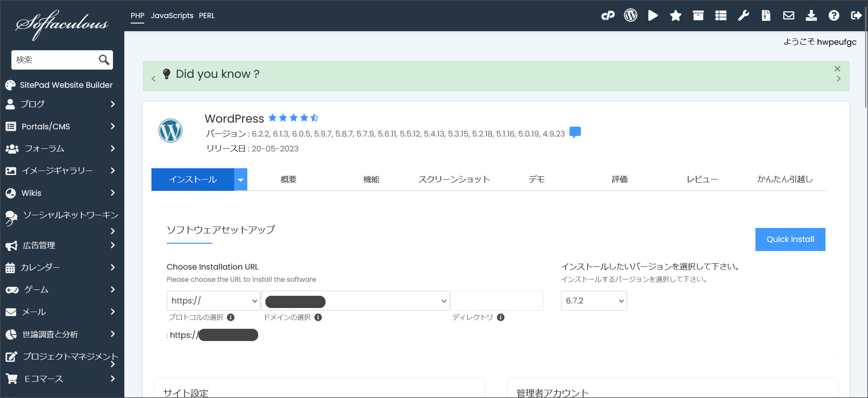Open the envelope email settings icon
Viewport: 868px width, 398px height.
pyautogui.click(x=788, y=16)
